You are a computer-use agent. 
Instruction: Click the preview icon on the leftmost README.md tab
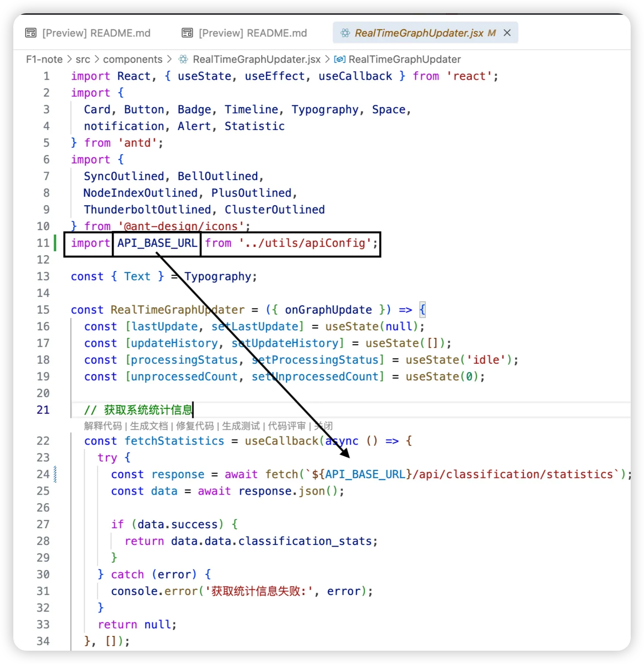point(31,33)
